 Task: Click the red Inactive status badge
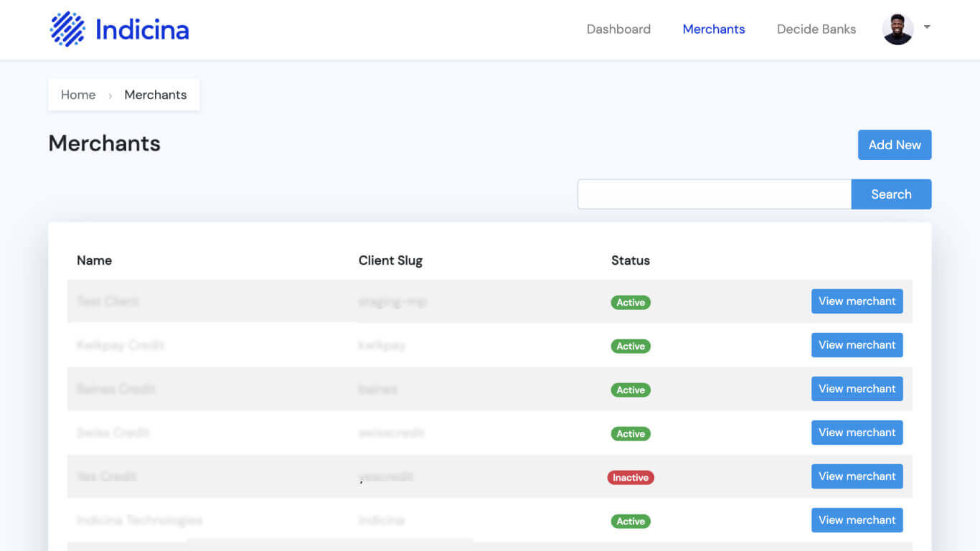[x=630, y=478]
